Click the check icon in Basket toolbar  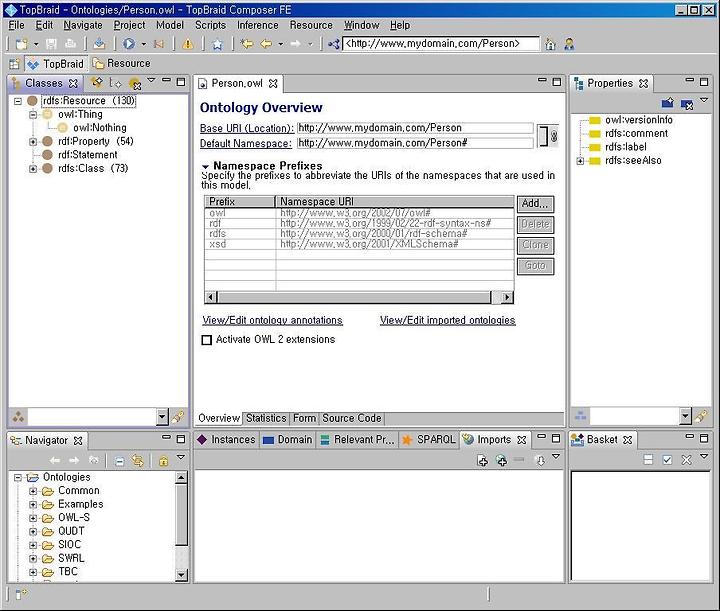coord(667,460)
